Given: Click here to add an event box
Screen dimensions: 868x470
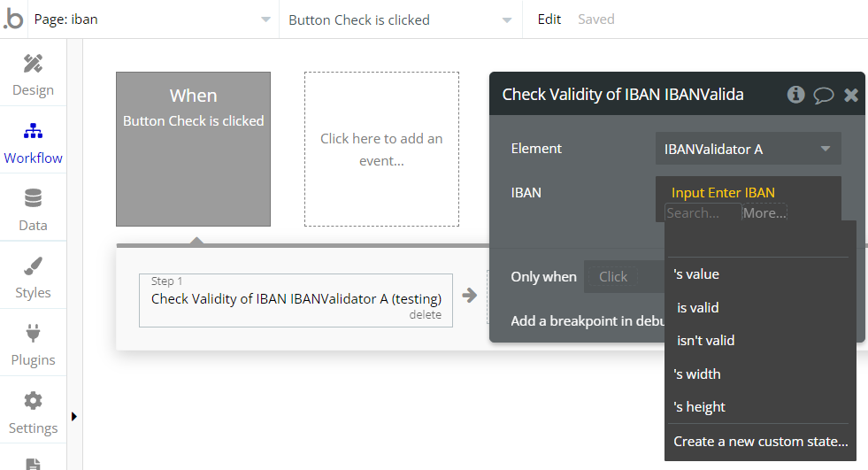Looking at the screenshot, I should point(381,150).
